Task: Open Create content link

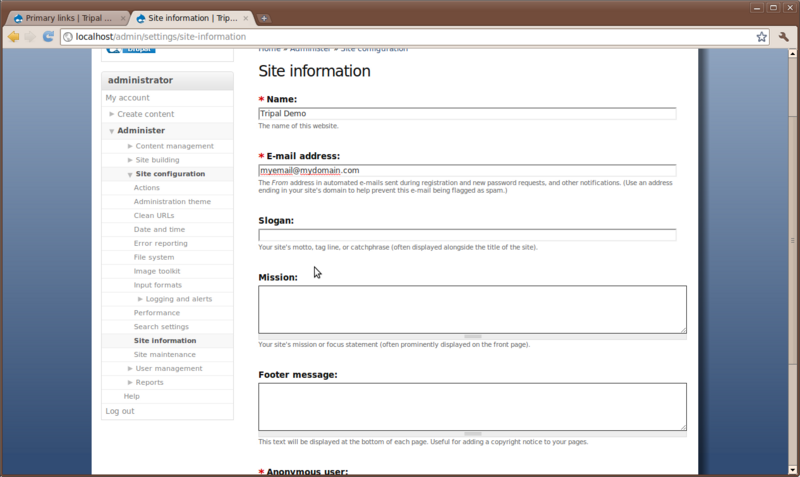Action: point(145,114)
